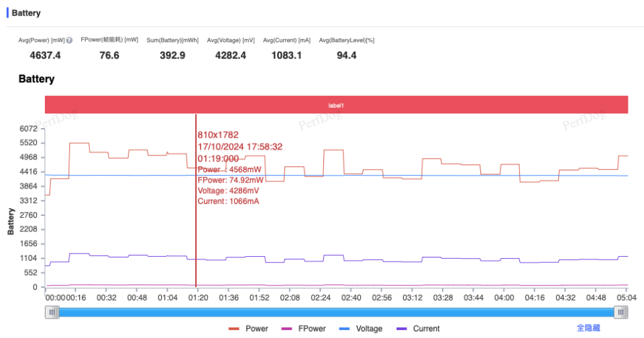Screen dimensions: 644x338
Task: Click the 01:20 time axis tick
Action: [198, 298]
